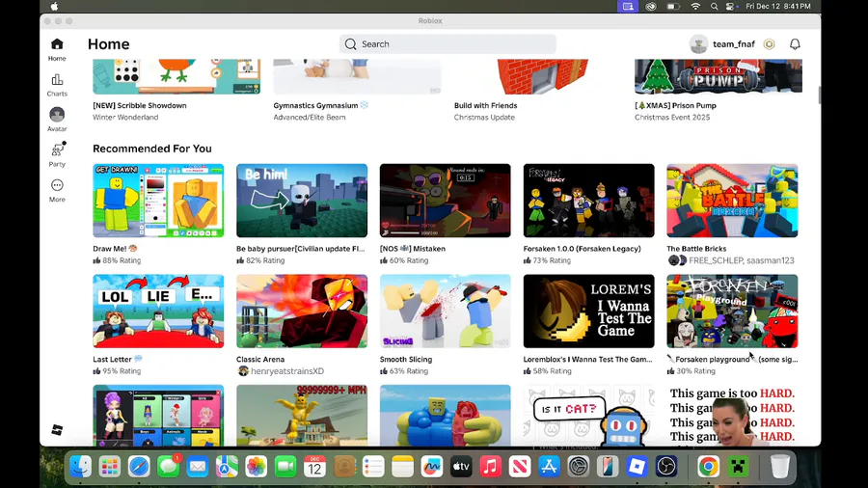
Task: Click the page scrollbar thumb
Action: [x=819, y=95]
